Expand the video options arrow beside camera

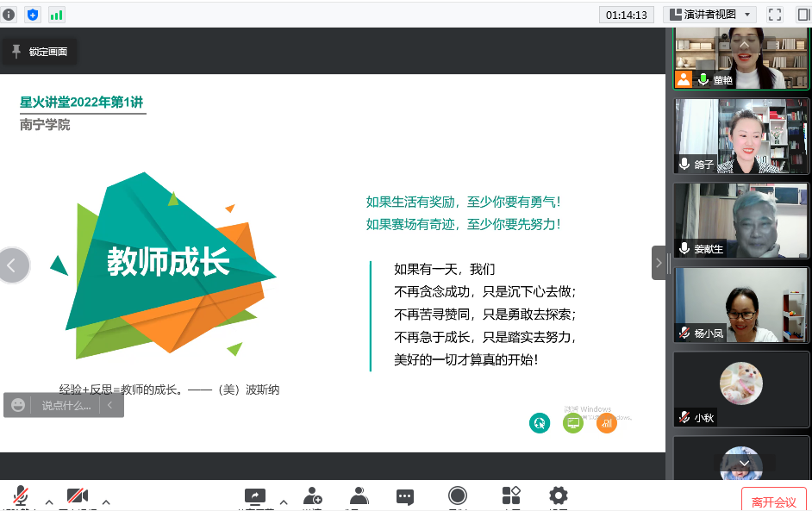(x=106, y=502)
